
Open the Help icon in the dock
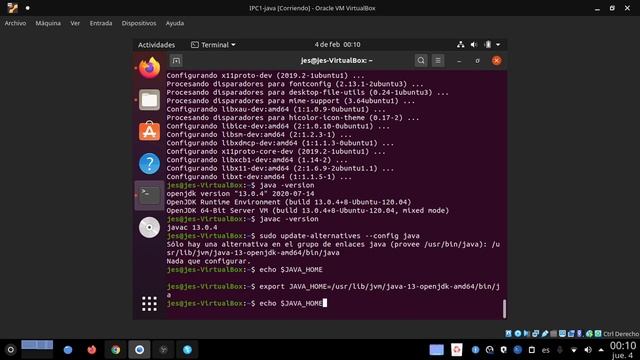coord(149,163)
